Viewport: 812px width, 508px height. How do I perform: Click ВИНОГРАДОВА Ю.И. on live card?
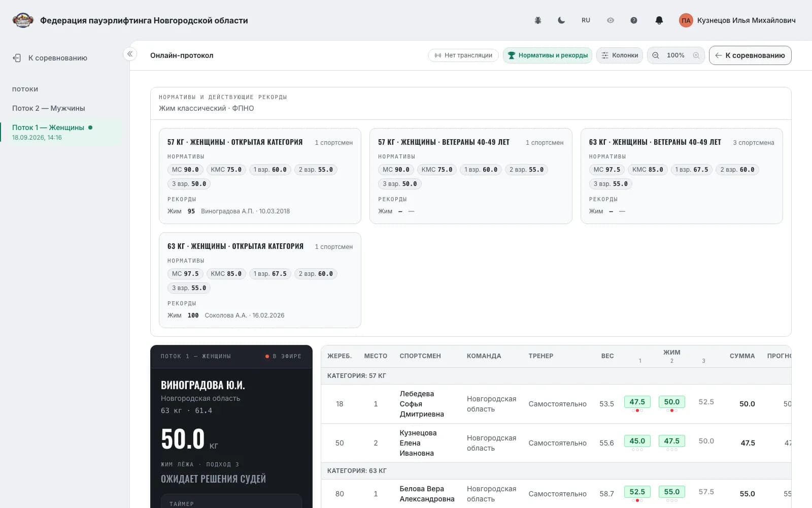[x=203, y=385]
